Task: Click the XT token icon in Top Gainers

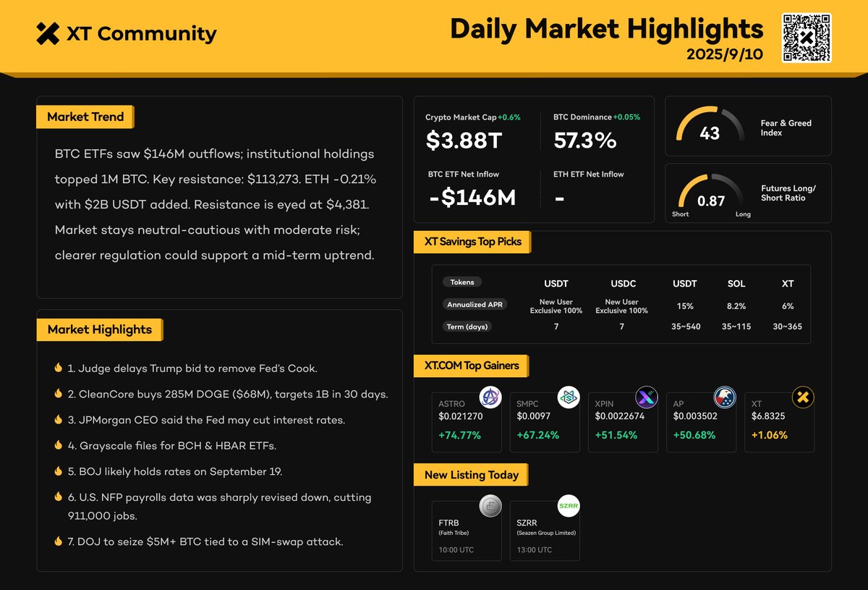Action: (803, 397)
